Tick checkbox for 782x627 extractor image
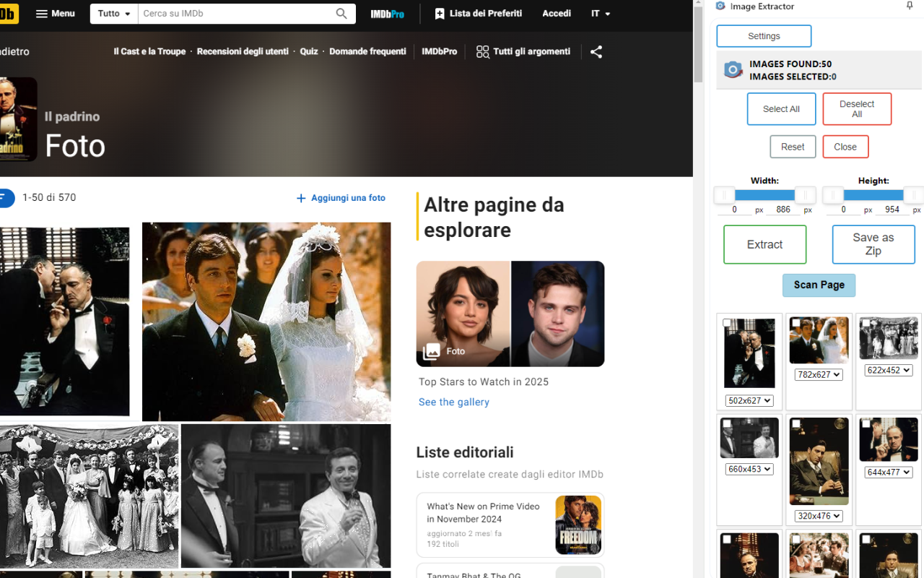Viewport: 924px width, 578px height. point(796,323)
